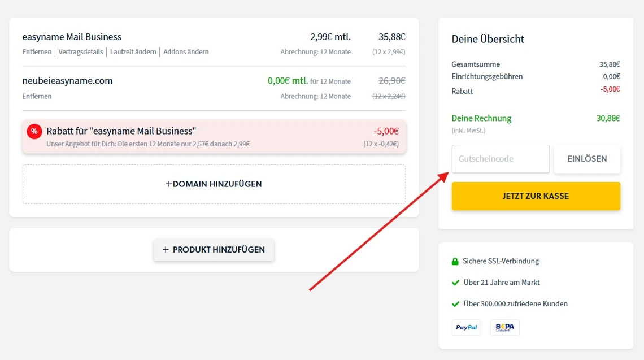Click the checkmark beside 'Über 300.000 zufriedene Kunden'
The height and width of the screenshot is (360, 644).
click(x=455, y=303)
